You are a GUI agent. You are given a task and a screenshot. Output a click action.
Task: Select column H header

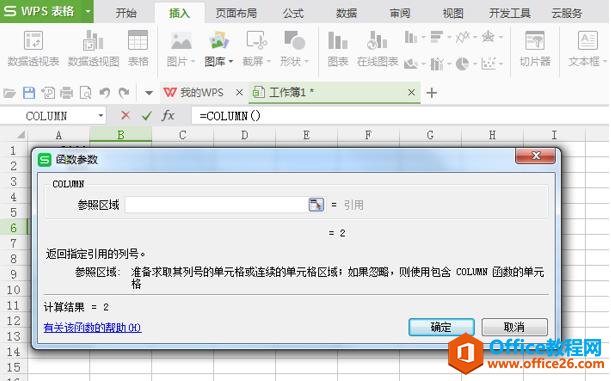pos(492,135)
